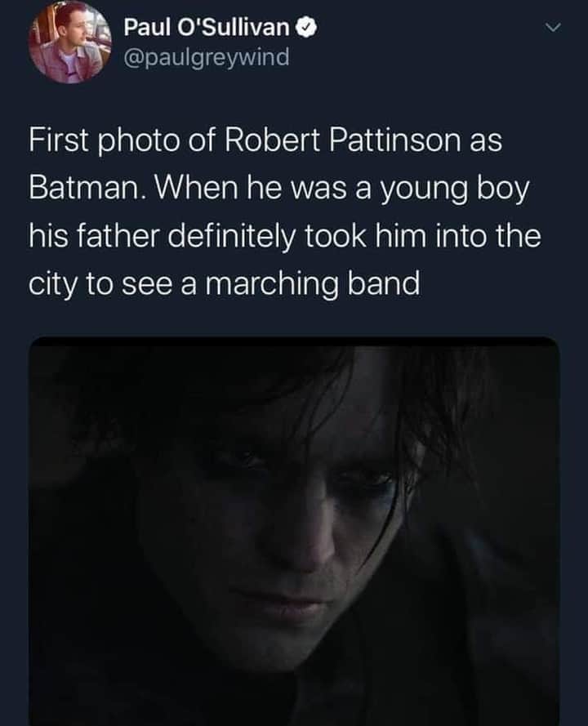Expand the tweet options chevron
The image size is (588, 726).
pos(551,29)
